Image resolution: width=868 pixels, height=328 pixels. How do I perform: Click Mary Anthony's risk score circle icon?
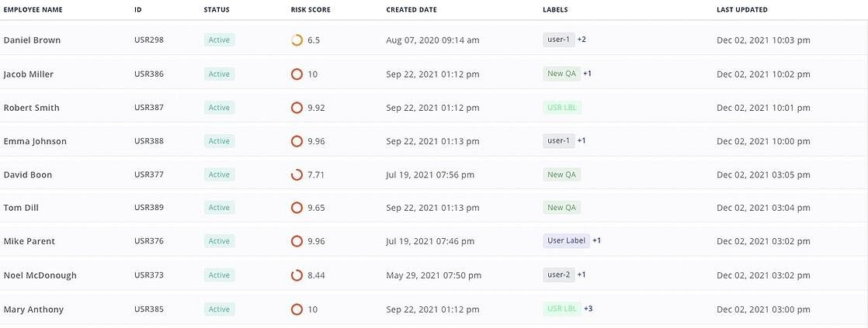[297, 309]
